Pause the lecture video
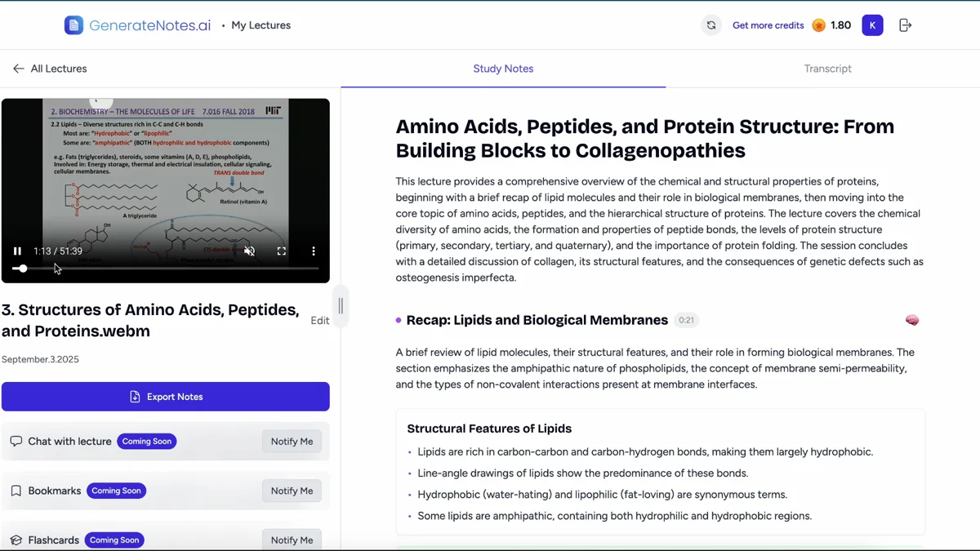980x551 pixels. [17, 251]
